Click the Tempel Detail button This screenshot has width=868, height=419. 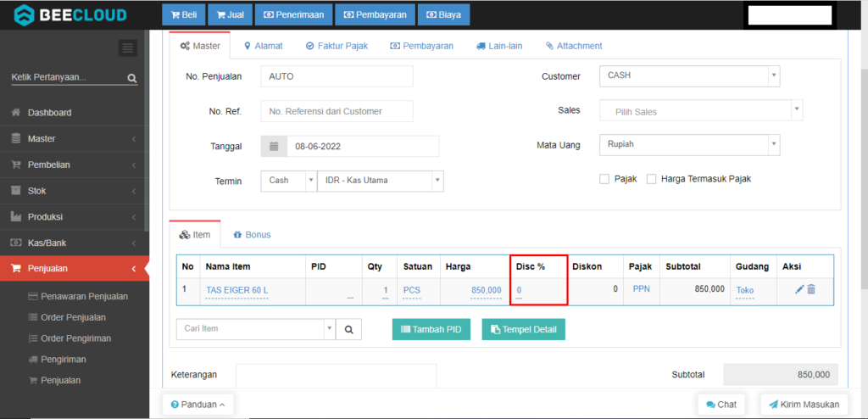pyautogui.click(x=524, y=329)
